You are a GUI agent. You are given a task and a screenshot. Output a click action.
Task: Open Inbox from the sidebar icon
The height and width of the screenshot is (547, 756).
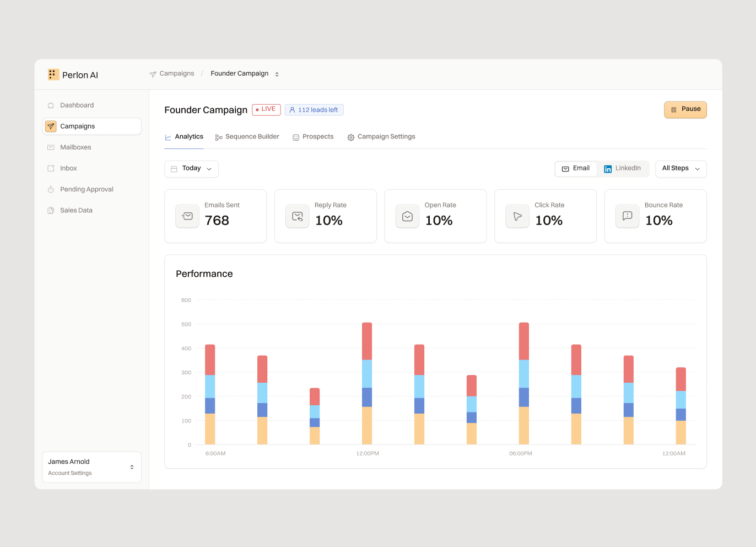(x=51, y=168)
